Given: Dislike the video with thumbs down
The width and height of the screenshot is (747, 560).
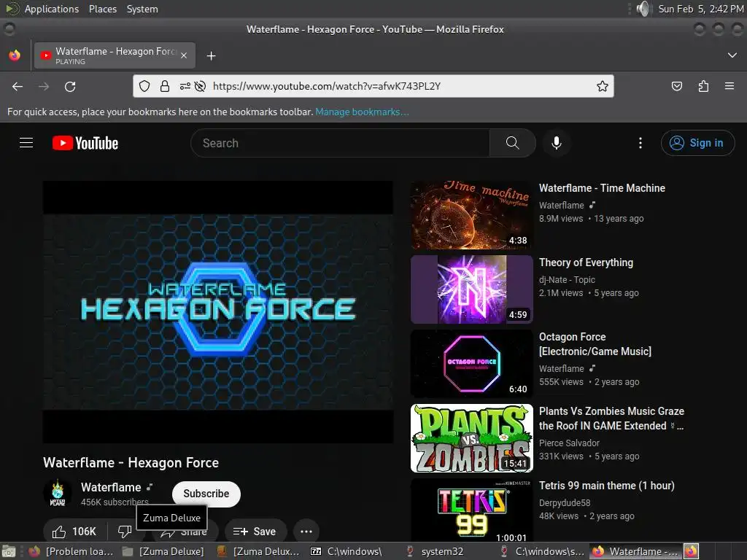Looking at the screenshot, I should pos(125,531).
